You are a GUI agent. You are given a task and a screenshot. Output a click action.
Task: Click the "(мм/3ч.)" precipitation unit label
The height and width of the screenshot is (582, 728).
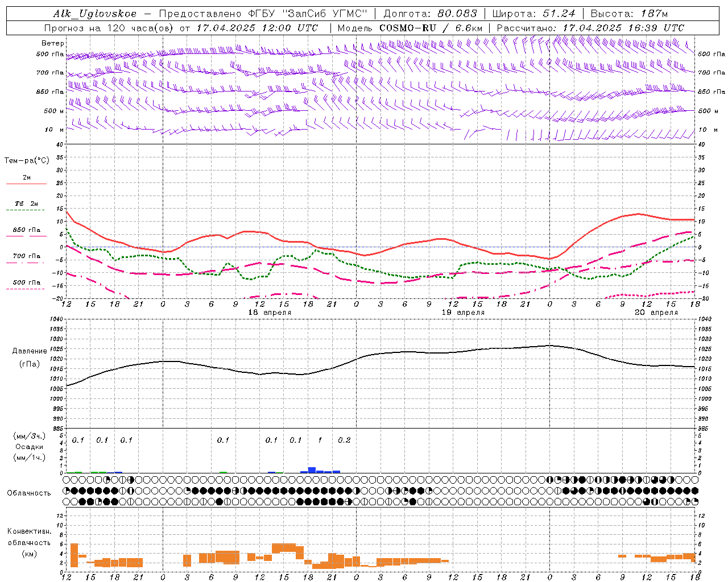pos(30,436)
